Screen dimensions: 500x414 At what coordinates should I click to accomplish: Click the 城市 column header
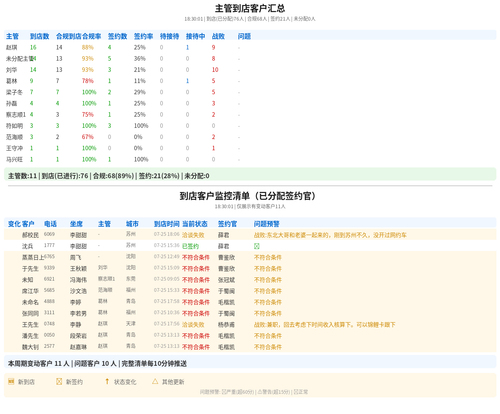click(132, 224)
